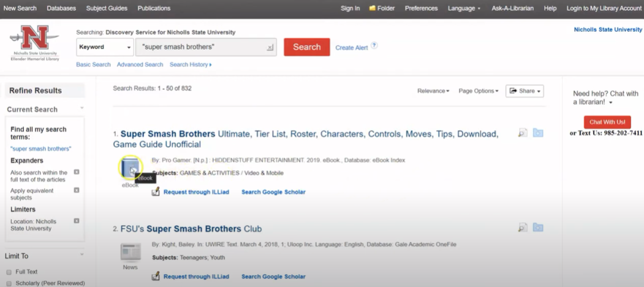
Task: Add result 2 to folder icon
Action: point(538,228)
